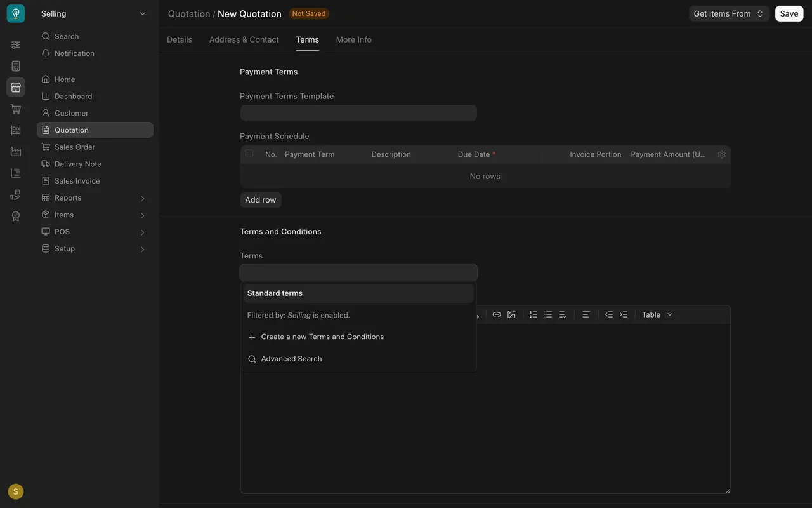Switch to the Details tab
The image size is (812, 508).
tap(180, 39)
